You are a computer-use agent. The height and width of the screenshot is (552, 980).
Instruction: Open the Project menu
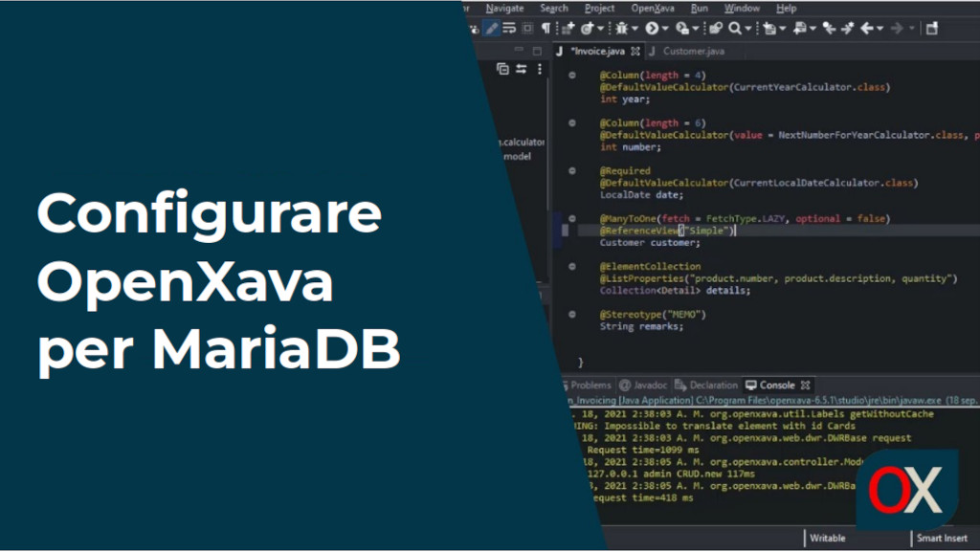coord(599,8)
